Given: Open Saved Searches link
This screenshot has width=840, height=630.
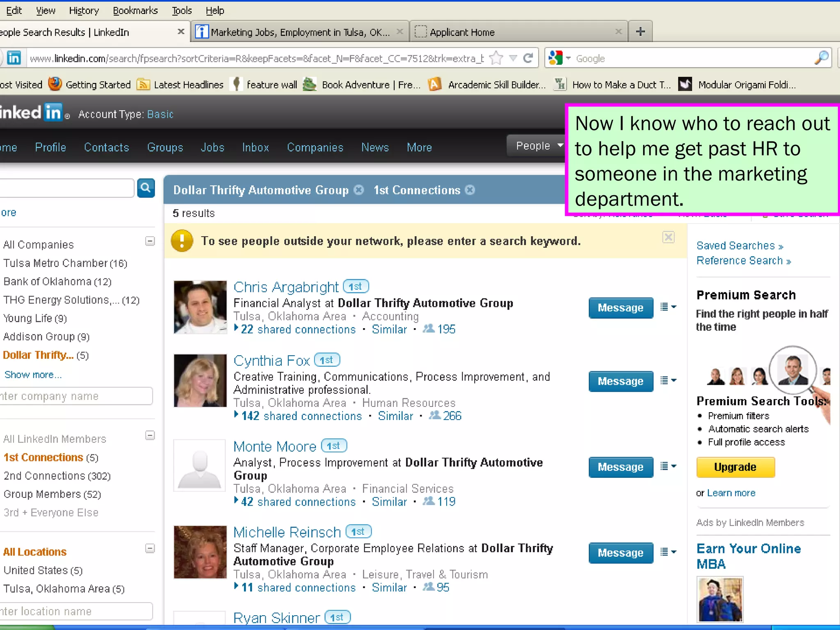Looking at the screenshot, I should (740, 246).
